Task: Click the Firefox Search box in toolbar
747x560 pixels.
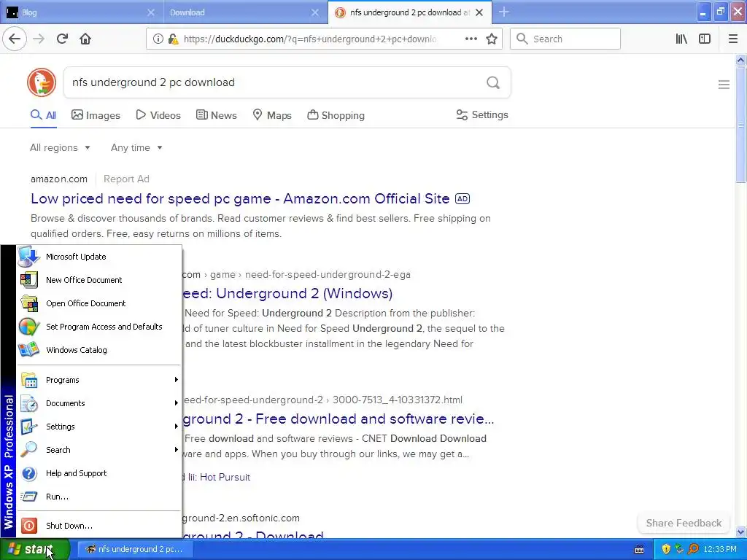Action: click(x=565, y=39)
